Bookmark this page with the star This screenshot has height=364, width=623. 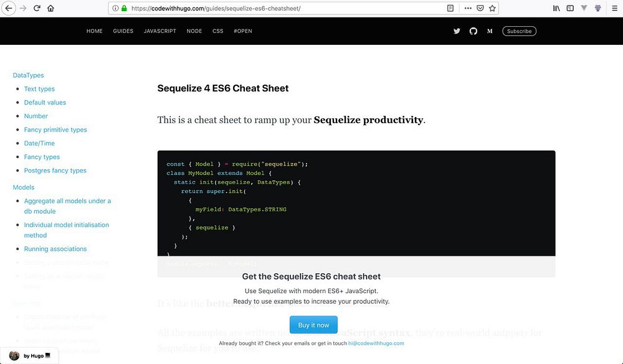[x=493, y=9]
